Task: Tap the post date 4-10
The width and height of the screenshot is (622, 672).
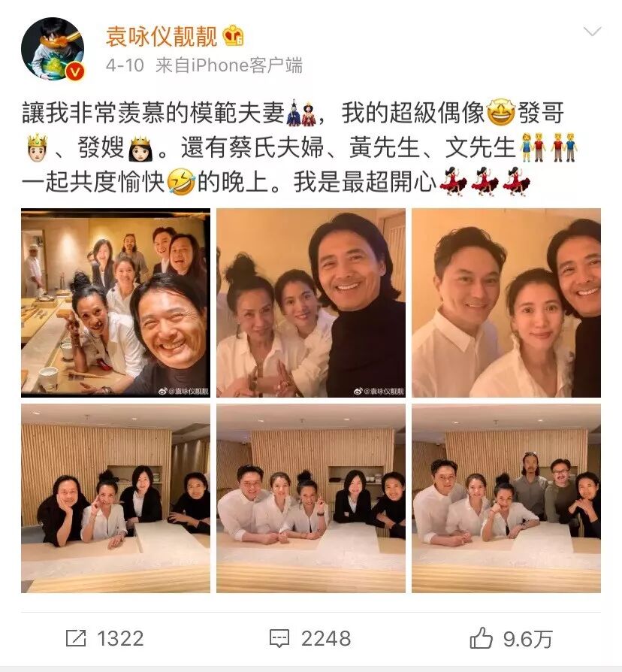Action: 125,65
